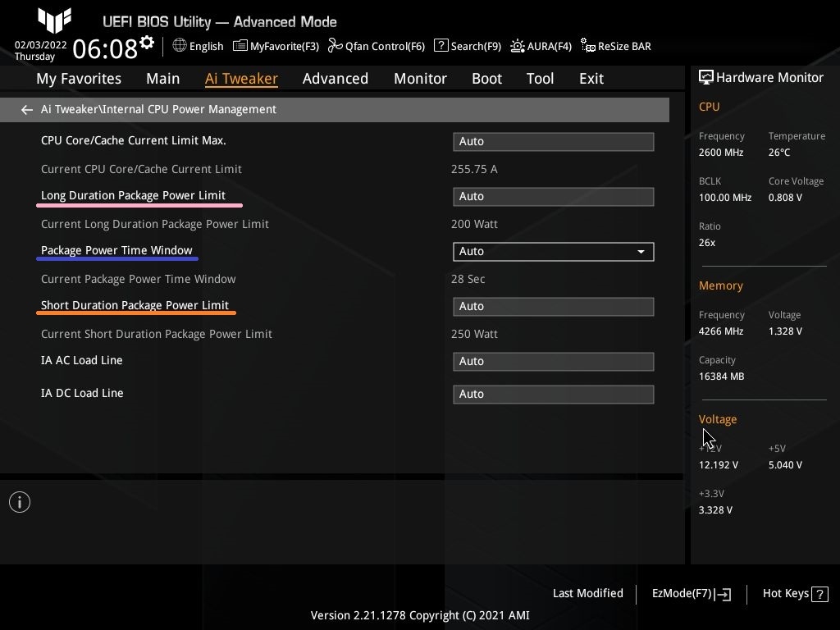This screenshot has width=840, height=630.
Task: Select the IA DC Load Line label
Action: coord(83,393)
